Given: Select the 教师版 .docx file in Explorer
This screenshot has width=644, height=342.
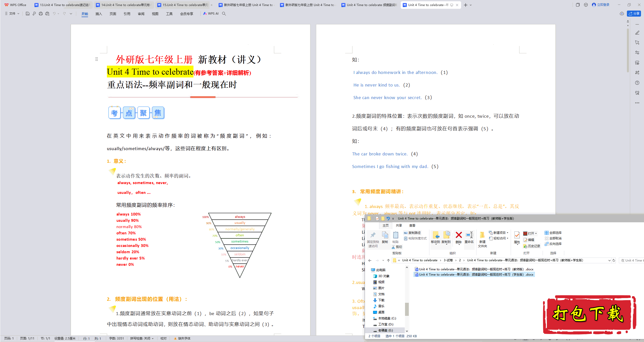Looking at the screenshot, I should point(474,269).
